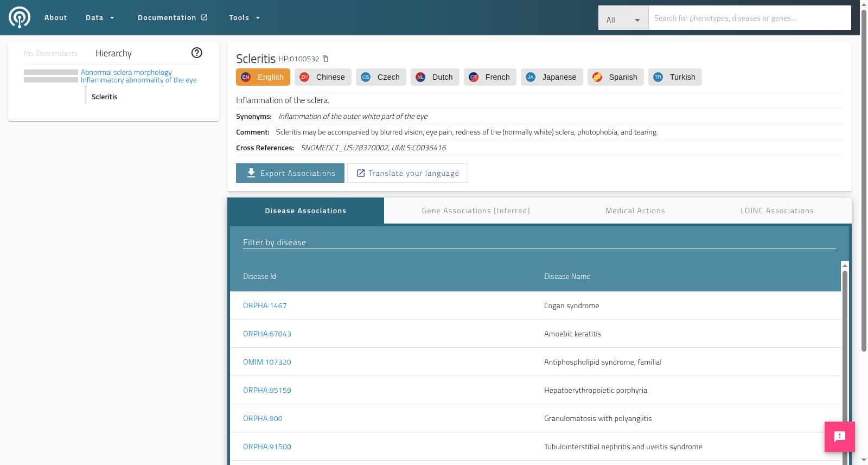Open disease link ORPHA:1467
This screenshot has height=465, width=868.
point(265,305)
